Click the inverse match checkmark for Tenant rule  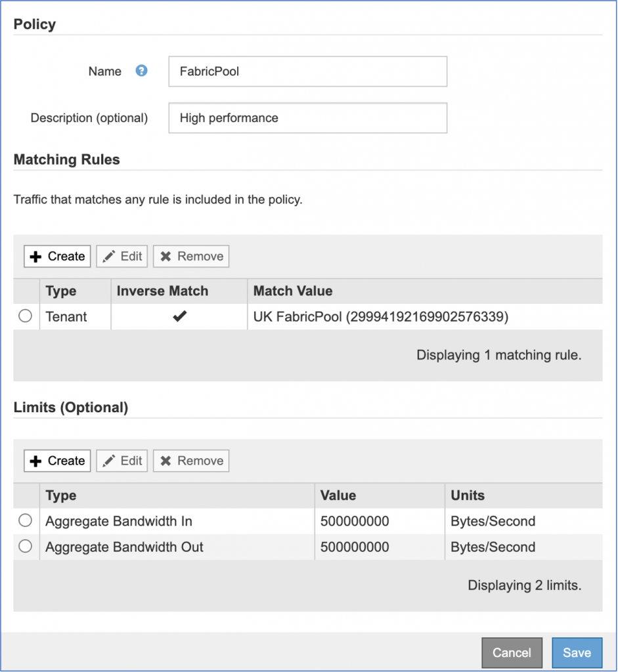179,316
